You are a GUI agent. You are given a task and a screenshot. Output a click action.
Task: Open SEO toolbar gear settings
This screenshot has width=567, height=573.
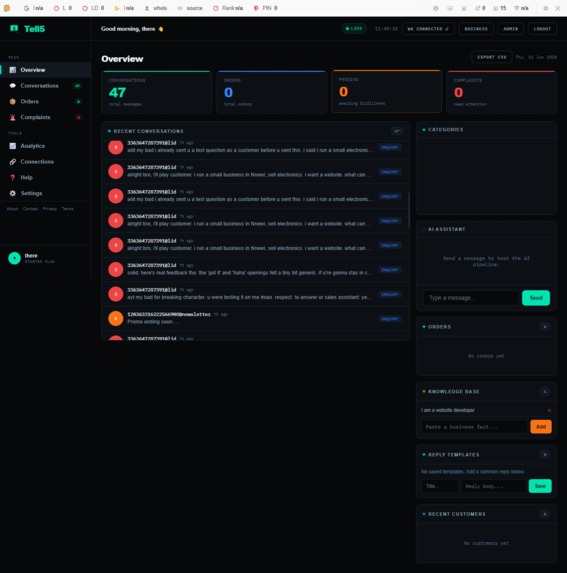pos(545,8)
